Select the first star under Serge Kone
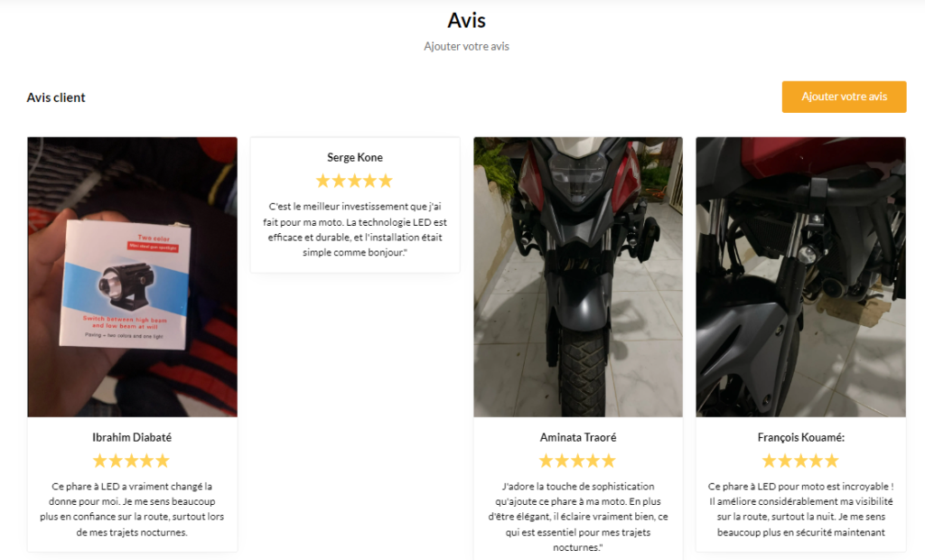The height and width of the screenshot is (560, 925). (x=323, y=181)
